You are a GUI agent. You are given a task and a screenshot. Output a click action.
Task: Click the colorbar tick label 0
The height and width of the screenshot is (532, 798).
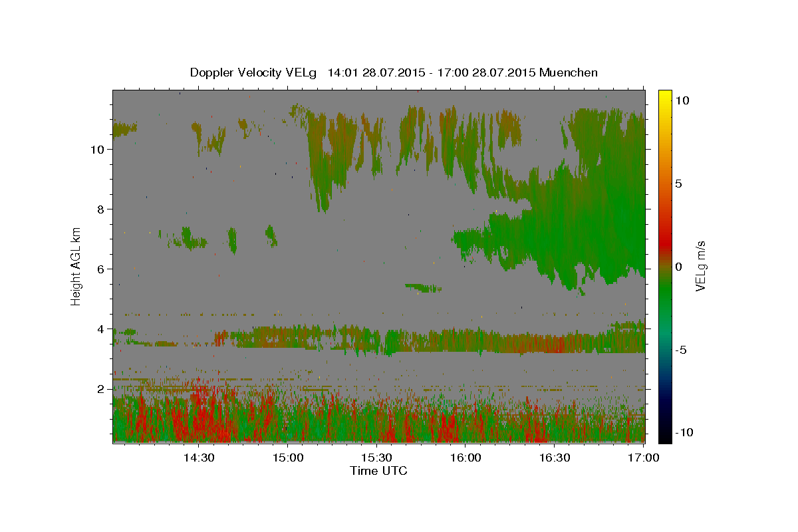coord(678,267)
